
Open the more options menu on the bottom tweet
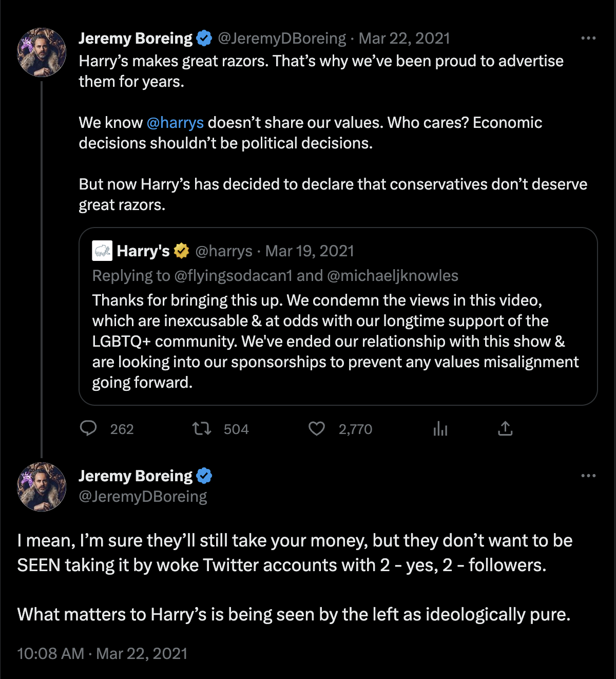[588, 475]
